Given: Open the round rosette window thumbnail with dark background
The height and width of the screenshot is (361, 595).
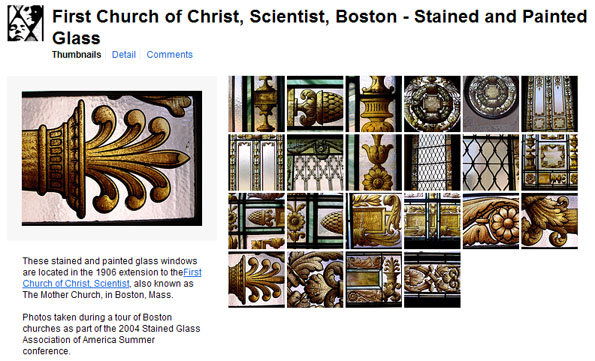Looking at the screenshot, I should point(432,104).
